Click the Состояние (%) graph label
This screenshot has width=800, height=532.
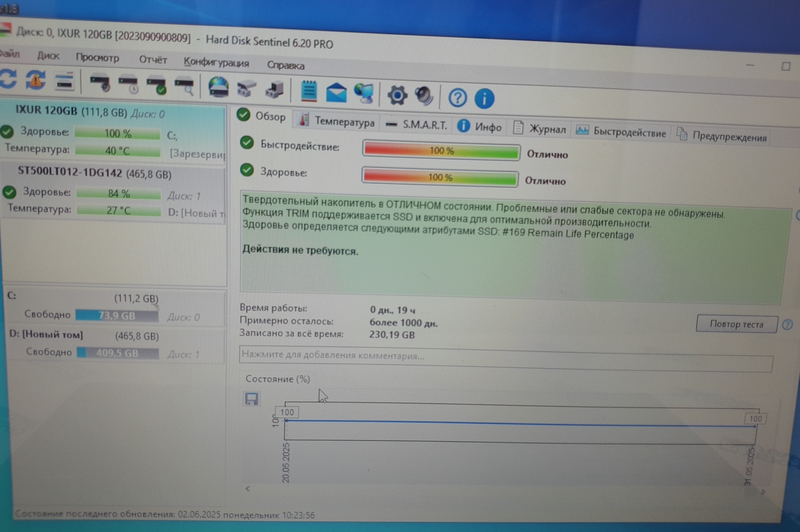coord(277,378)
